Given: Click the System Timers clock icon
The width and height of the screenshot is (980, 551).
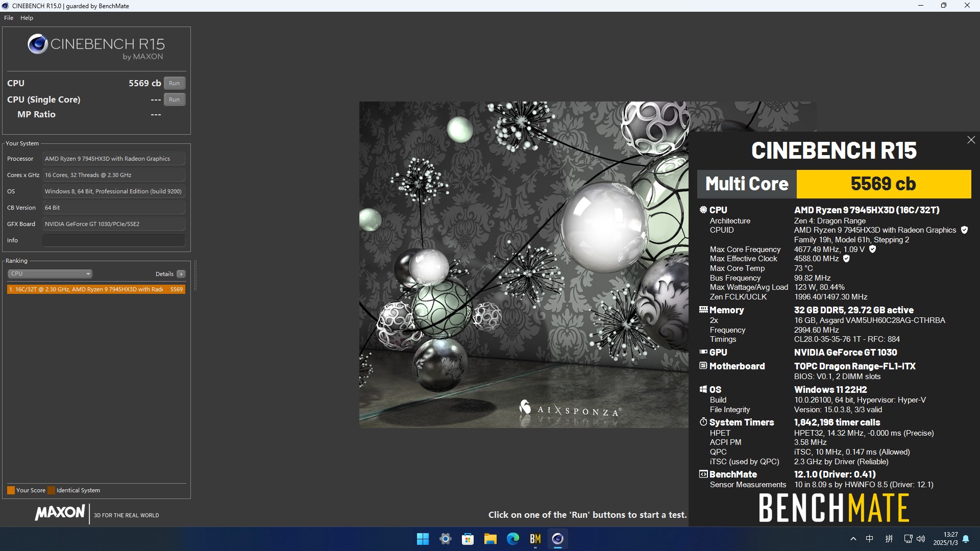Looking at the screenshot, I should 703,422.
